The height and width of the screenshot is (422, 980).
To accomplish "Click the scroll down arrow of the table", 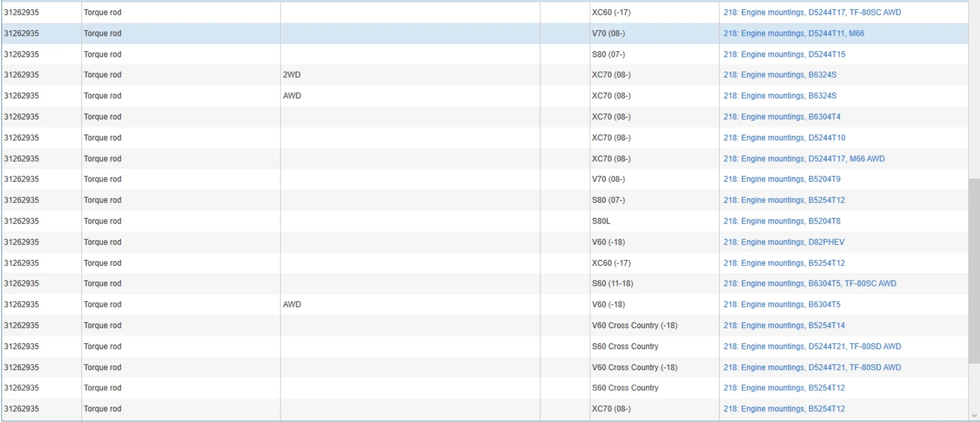I will 974,416.
